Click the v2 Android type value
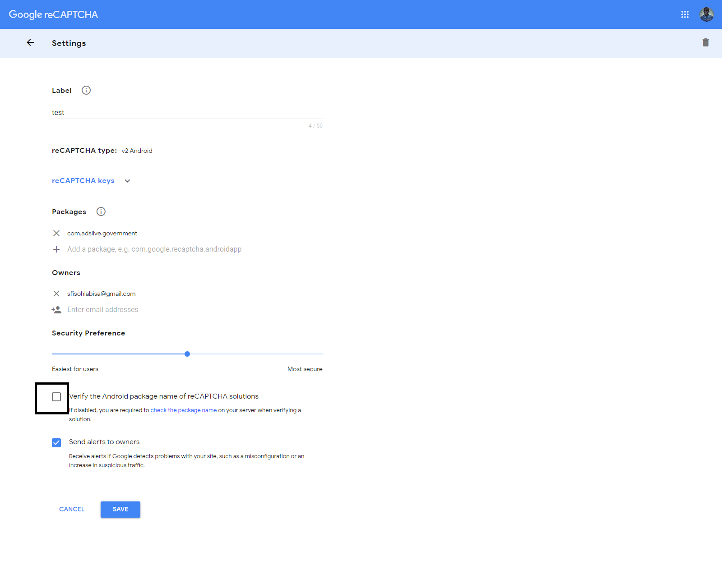The height and width of the screenshot is (588, 722). (x=137, y=151)
